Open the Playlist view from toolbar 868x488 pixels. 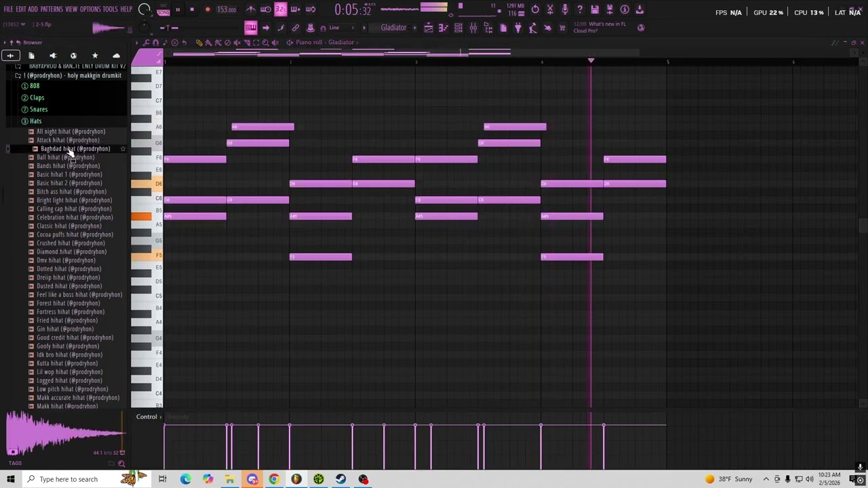tap(429, 28)
